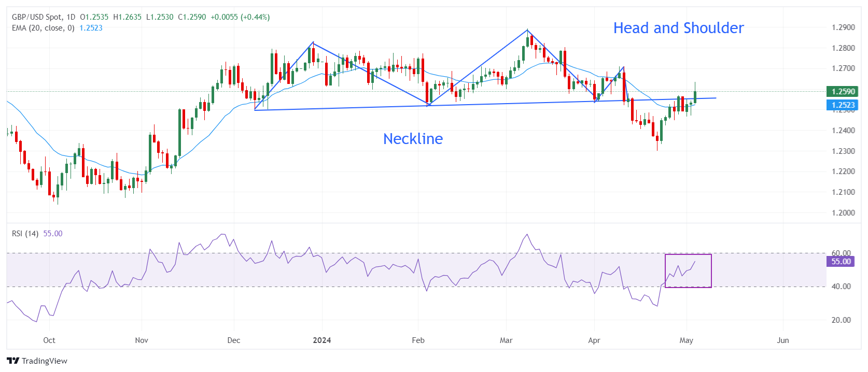
Task: Click the 20.00 RSI axis label
Action: (841, 320)
